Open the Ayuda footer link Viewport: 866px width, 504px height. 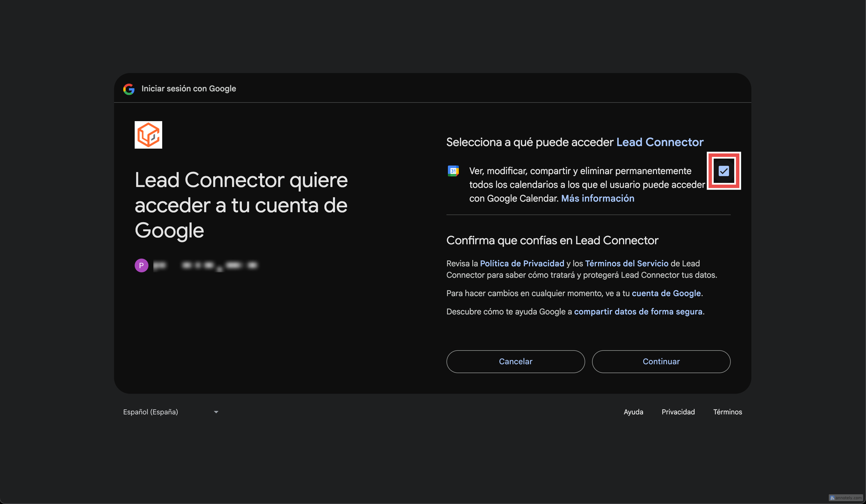(x=633, y=412)
